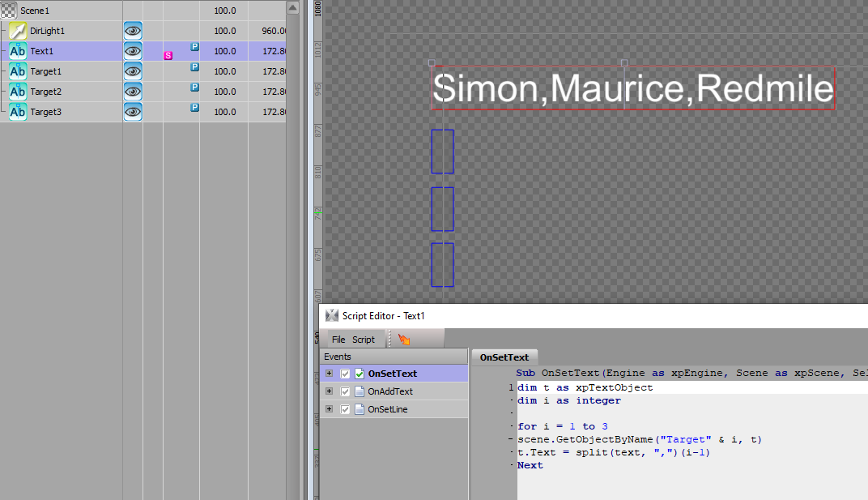Image resolution: width=868 pixels, height=500 pixels.
Task: Open the File menu in Script Editor
Action: tap(338, 340)
